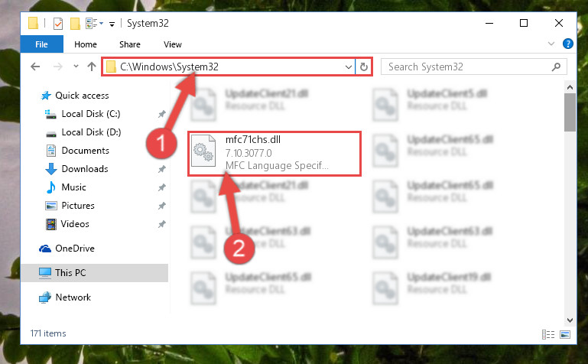Expand the ribbon chevron
The height and width of the screenshot is (364, 588).
[x=551, y=44]
